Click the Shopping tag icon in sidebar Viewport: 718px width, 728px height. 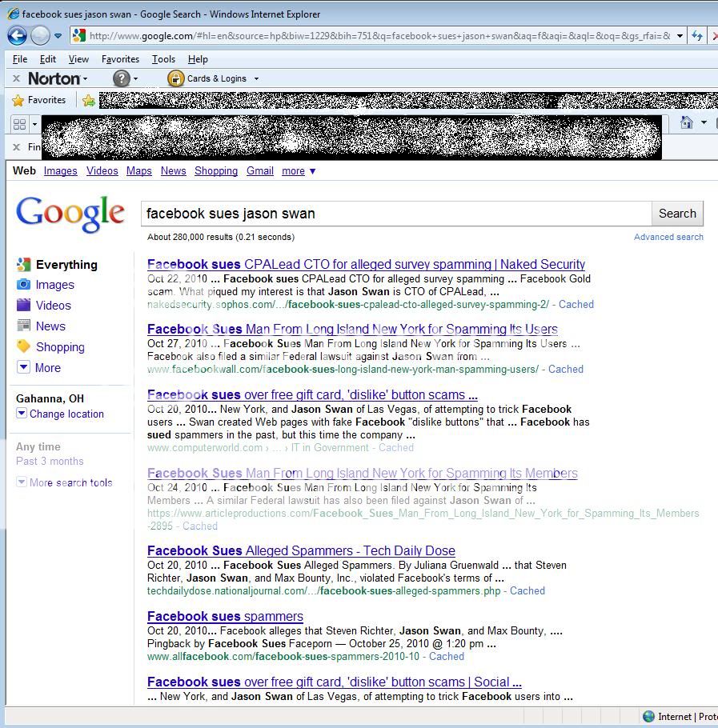pyautogui.click(x=23, y=346)
